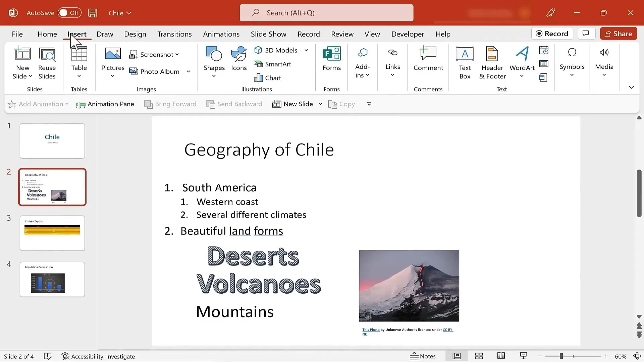Insert a Chart
This screenshot has width=644, height=362.
click(x=267, y=78)
